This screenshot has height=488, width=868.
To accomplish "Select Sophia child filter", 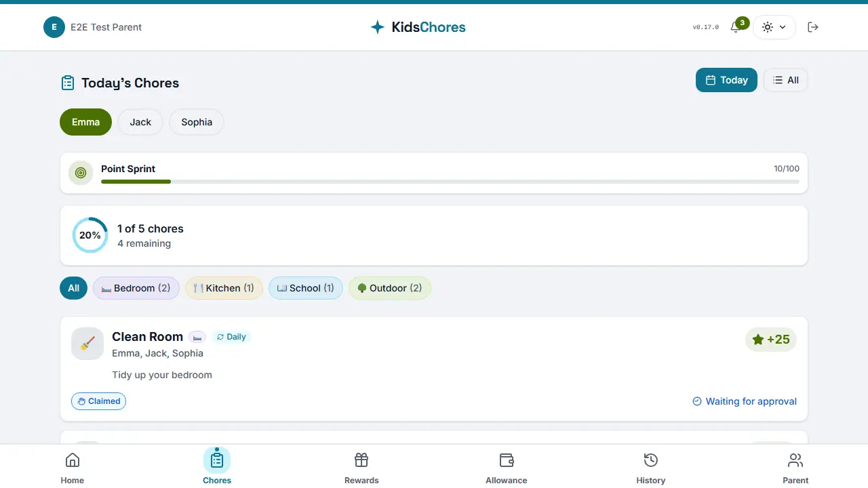I will [x=197, y=122].
